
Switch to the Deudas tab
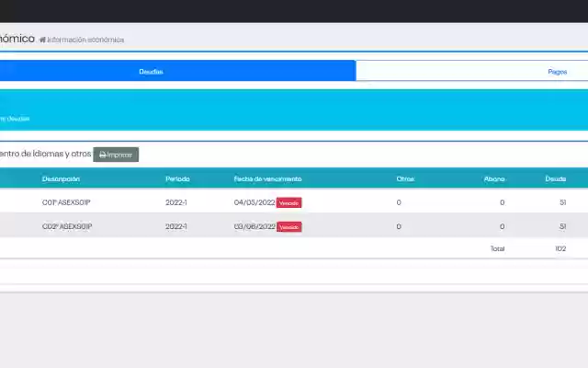coord(151,72)
